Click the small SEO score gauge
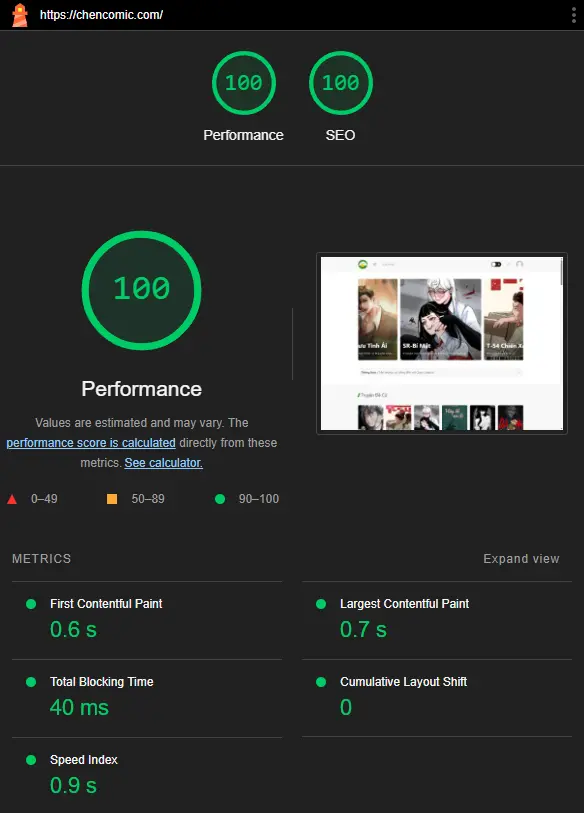The image size is (584, 813). tap(341, 83)
